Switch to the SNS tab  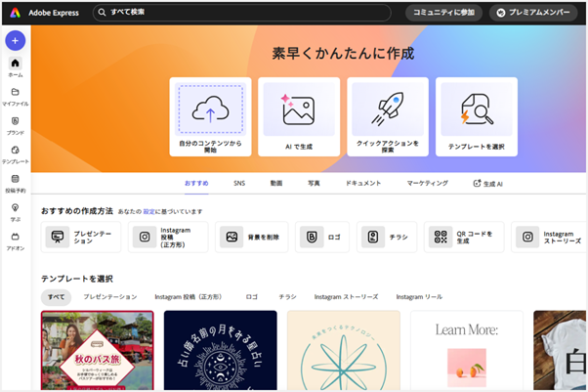239,183
